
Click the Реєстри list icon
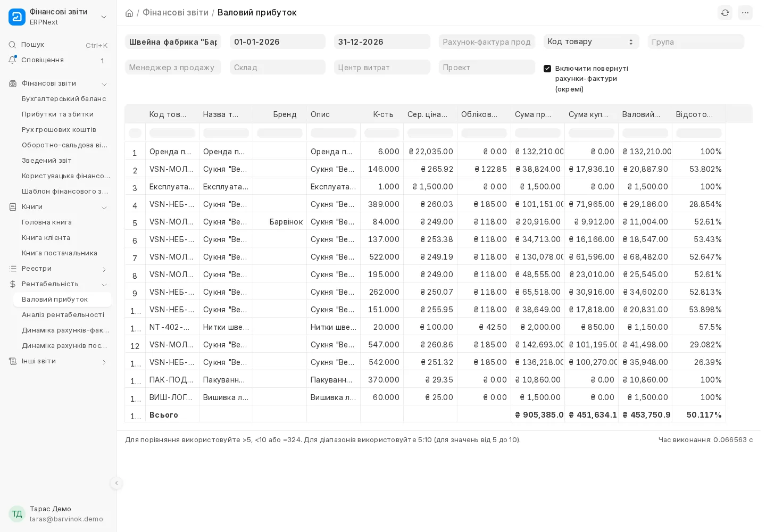[13, 269]
